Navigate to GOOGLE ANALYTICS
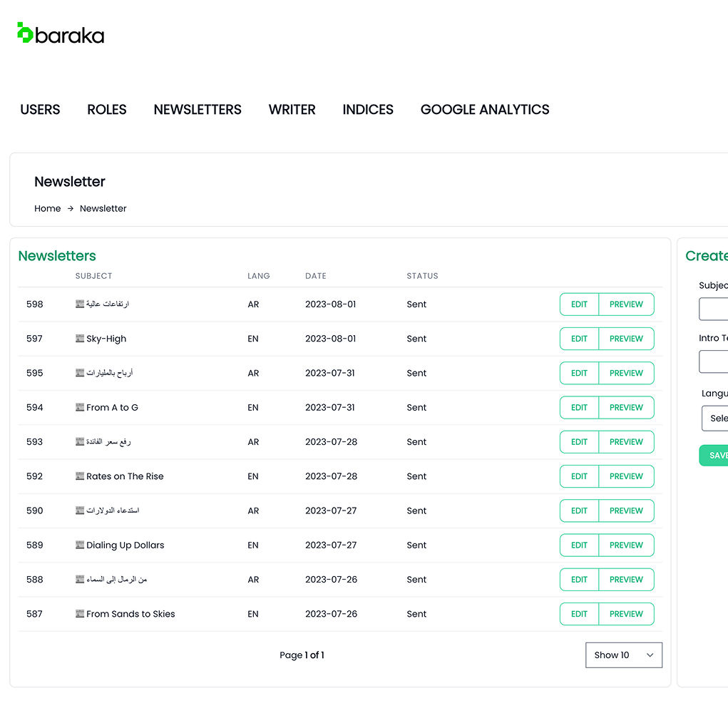The width and height of the screenshot is (728, 728). [x=485, y=110]
